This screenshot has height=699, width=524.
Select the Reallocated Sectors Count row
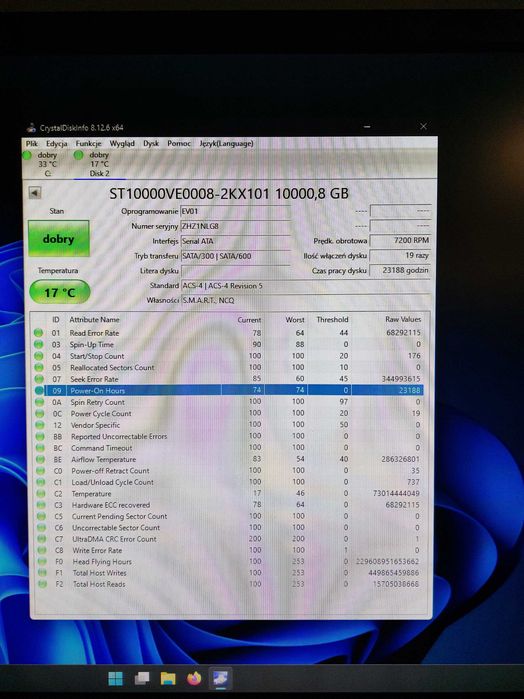click(x=227, y=368)
